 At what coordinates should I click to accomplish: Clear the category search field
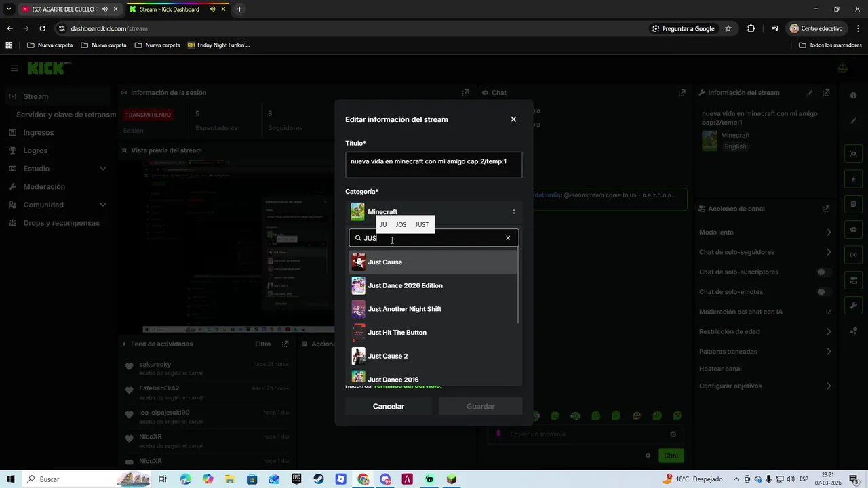tap(508, 238)
